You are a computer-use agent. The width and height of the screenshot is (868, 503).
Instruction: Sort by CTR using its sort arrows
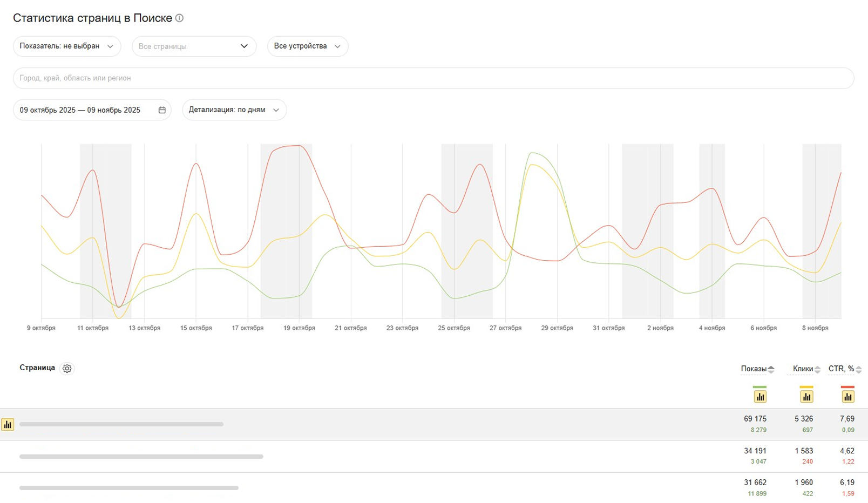(858, 370)
